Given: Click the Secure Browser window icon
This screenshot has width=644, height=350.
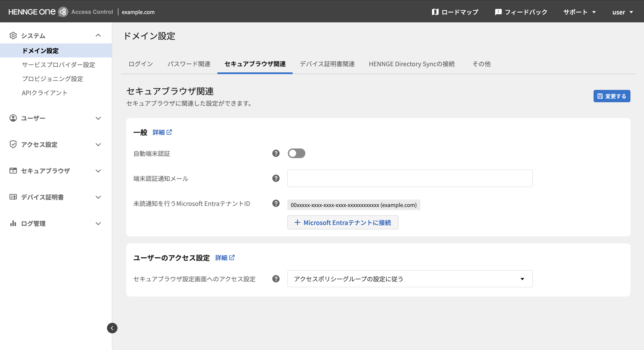Looking at the screenshot, I should click(13, 171).
